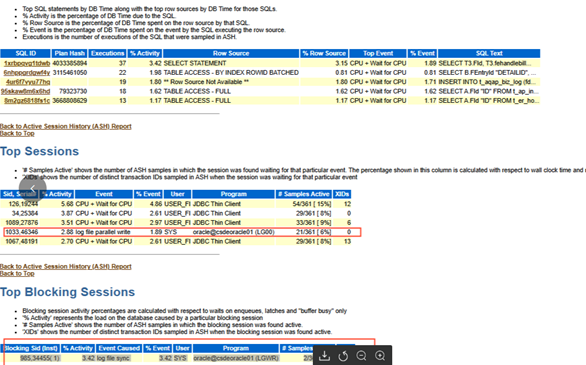Click samples value 21/361 [ 6%]
Viewport: 586px width, 365px height.
(313, 232)
